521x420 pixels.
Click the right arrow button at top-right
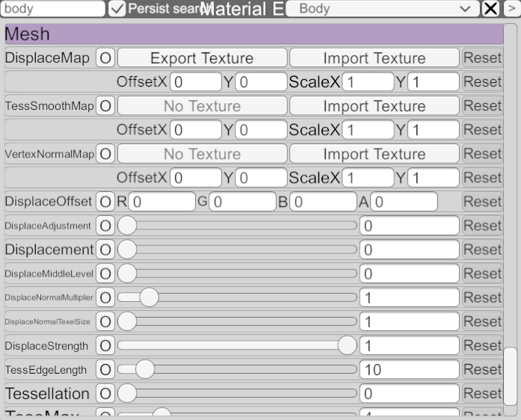(511, 9)
